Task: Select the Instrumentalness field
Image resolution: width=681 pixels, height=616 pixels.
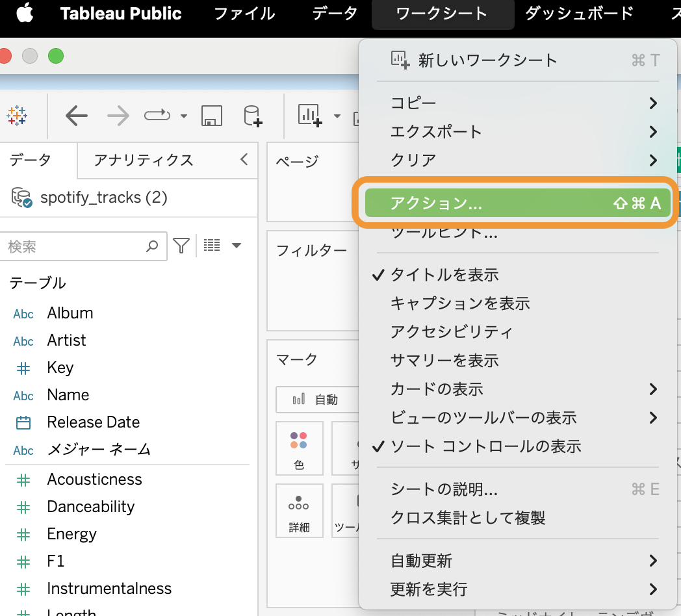Action: coord(109,589)
